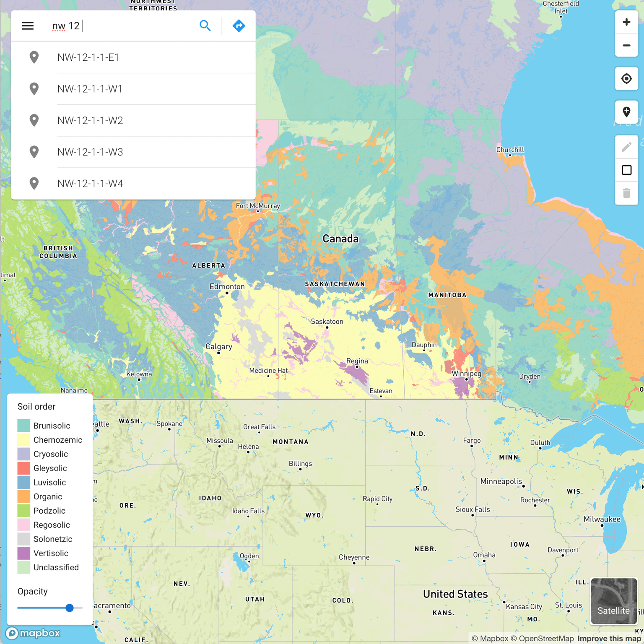
Task: Locate my current position
Action: click(626, 78)
